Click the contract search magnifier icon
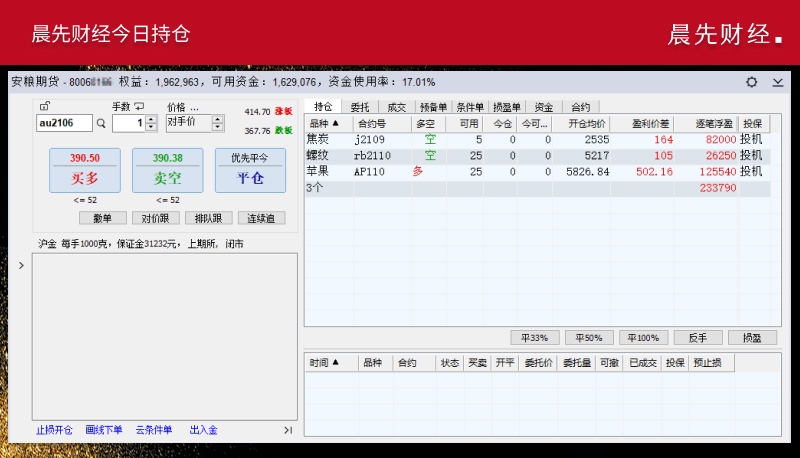This screenshot has height=458, width=800. pos(101,123)
